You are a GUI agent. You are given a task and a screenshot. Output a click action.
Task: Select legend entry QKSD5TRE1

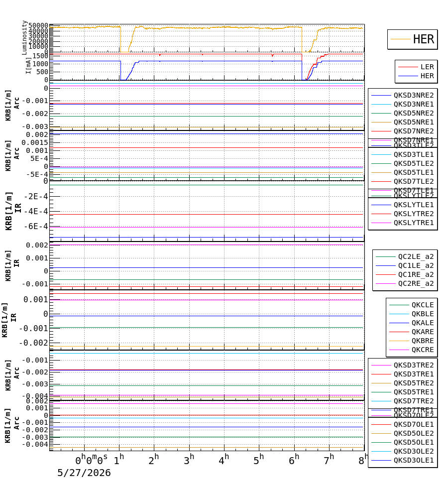tap(413, 392)
